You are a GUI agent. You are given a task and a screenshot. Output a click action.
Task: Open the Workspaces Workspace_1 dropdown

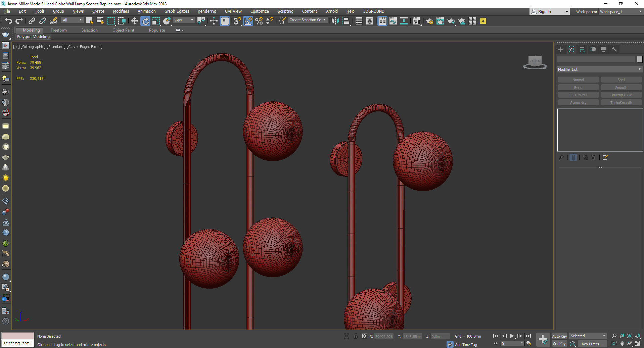tap(620, 12)
